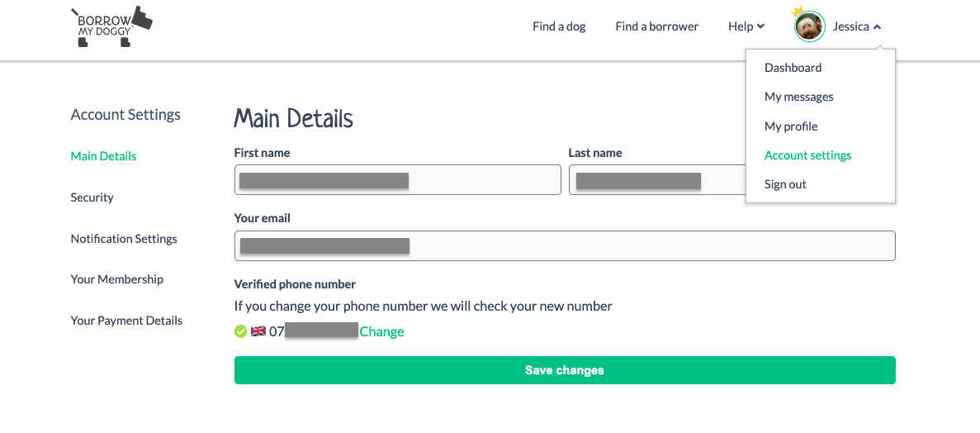The height and width of the screenshot is (433, 980).
Task: Click the BorrowMyDoggy logo
Action: [x=111, y=26]
